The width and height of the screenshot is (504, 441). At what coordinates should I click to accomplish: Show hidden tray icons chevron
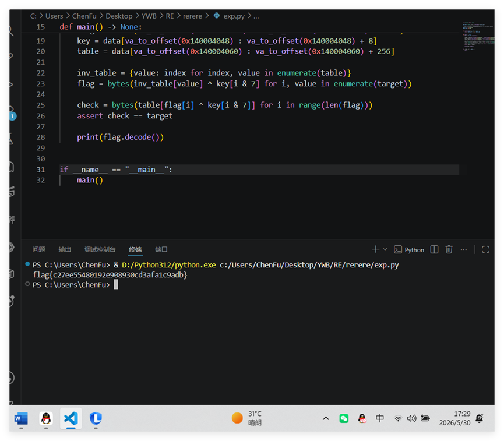326,418
